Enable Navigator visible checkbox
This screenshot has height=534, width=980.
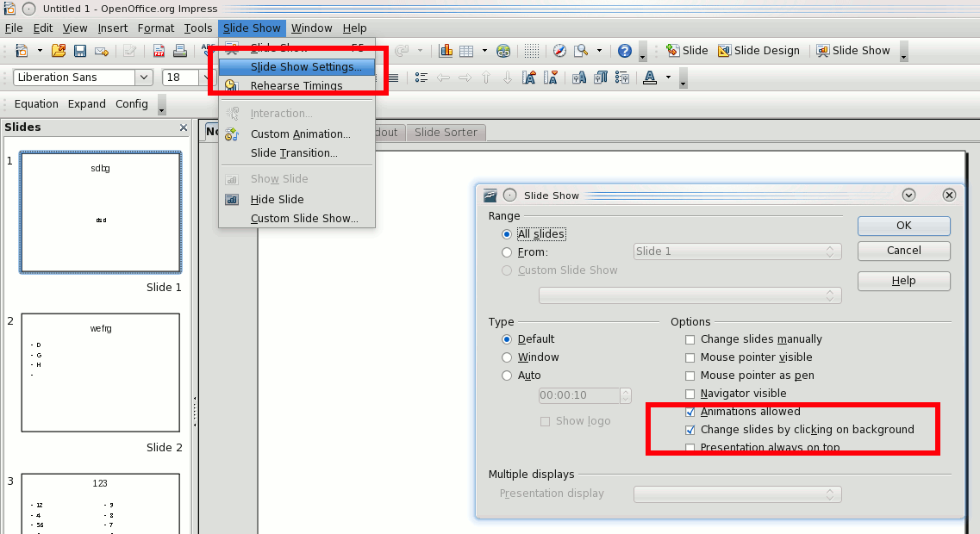[x=690, y=394]
